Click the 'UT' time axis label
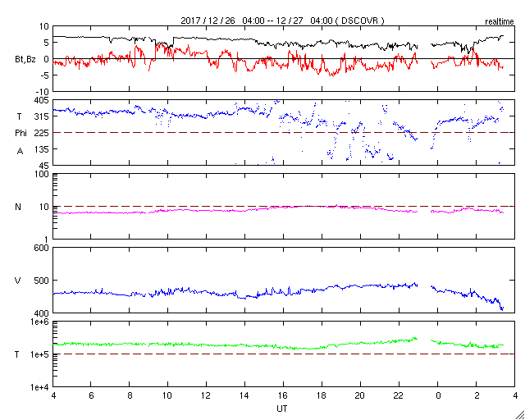This screenshot has height=420, width=525. [282, 409]
